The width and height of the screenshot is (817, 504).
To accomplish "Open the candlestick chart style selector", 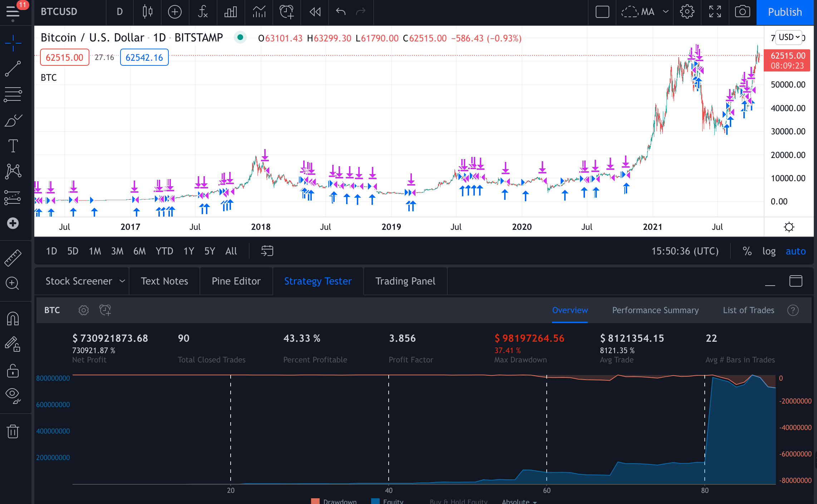I will click(147, 12).
